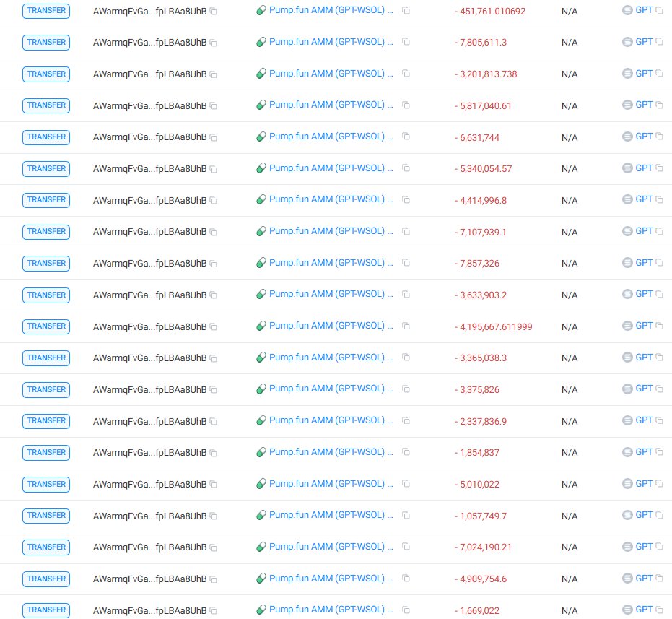The width and height of the screenshot is (672, 619).
Task: Copy AWarmqFvGa address in -5,817,040.61 row
Action: point(213,106)
